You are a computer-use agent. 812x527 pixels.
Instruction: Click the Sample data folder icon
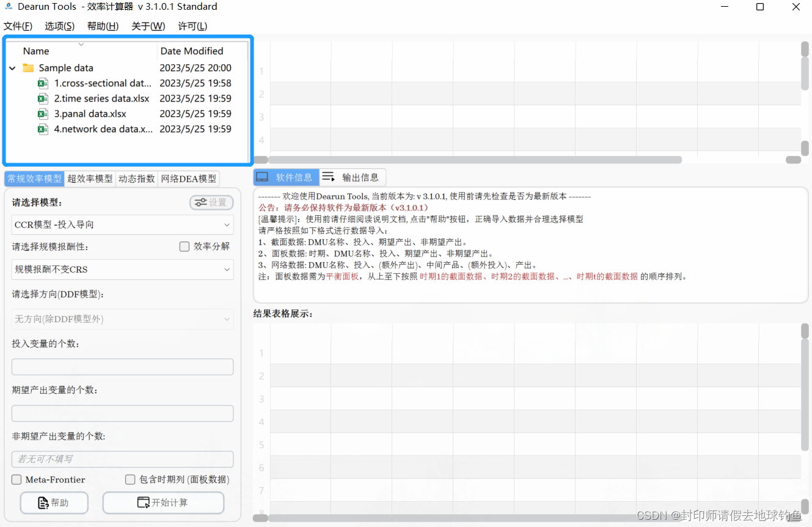point(28,67)
